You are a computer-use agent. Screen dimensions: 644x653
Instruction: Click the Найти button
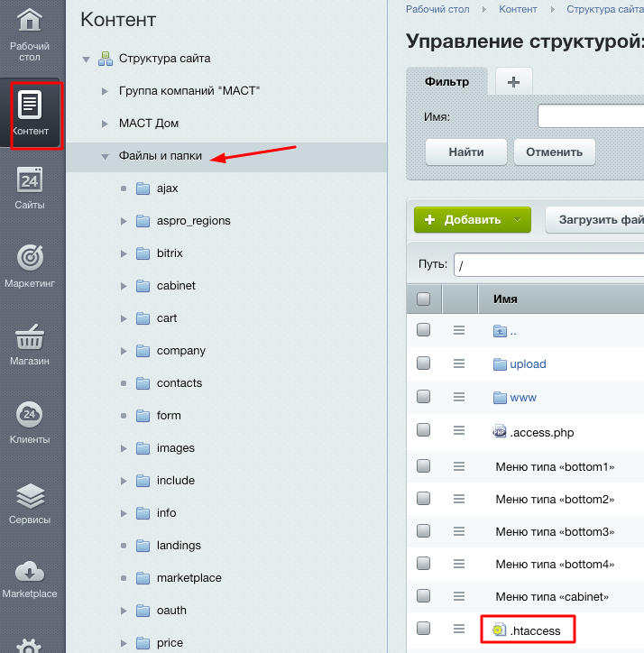pyautogui.click(x=466, y=152)
